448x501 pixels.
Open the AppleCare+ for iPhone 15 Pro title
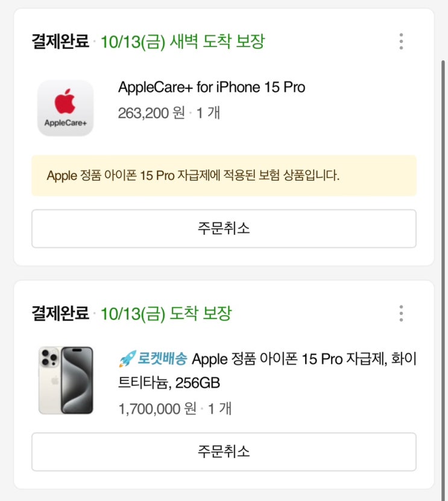coord(212,88)
